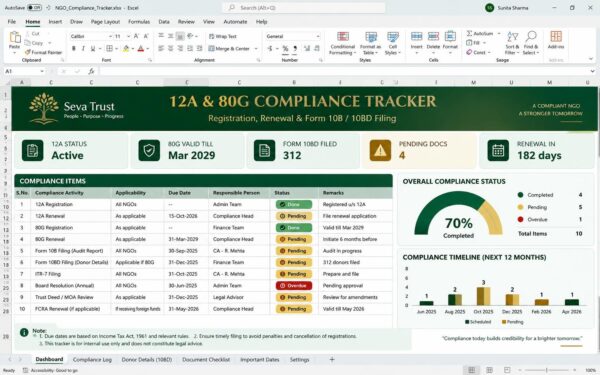This screenshot has width=600, height=375.
Task: Expand the Paste options arrow
Action: 15,52
